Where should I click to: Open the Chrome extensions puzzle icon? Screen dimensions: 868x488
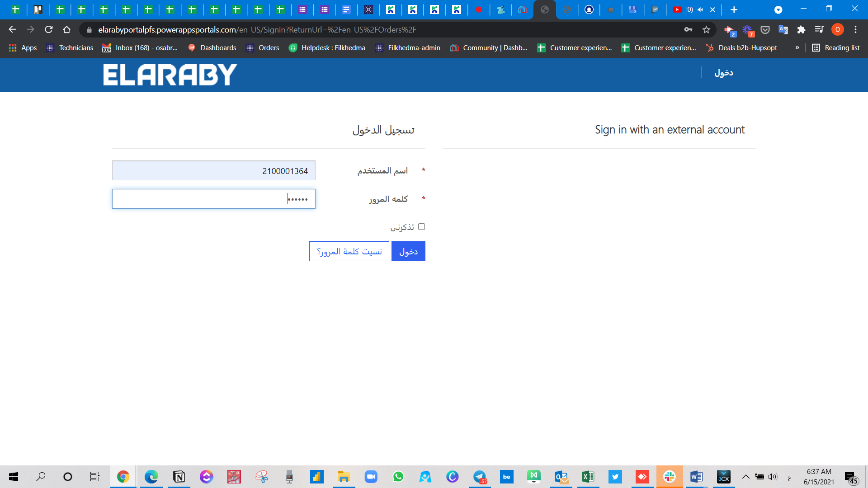pyautogui.click(x=801, y=30)
